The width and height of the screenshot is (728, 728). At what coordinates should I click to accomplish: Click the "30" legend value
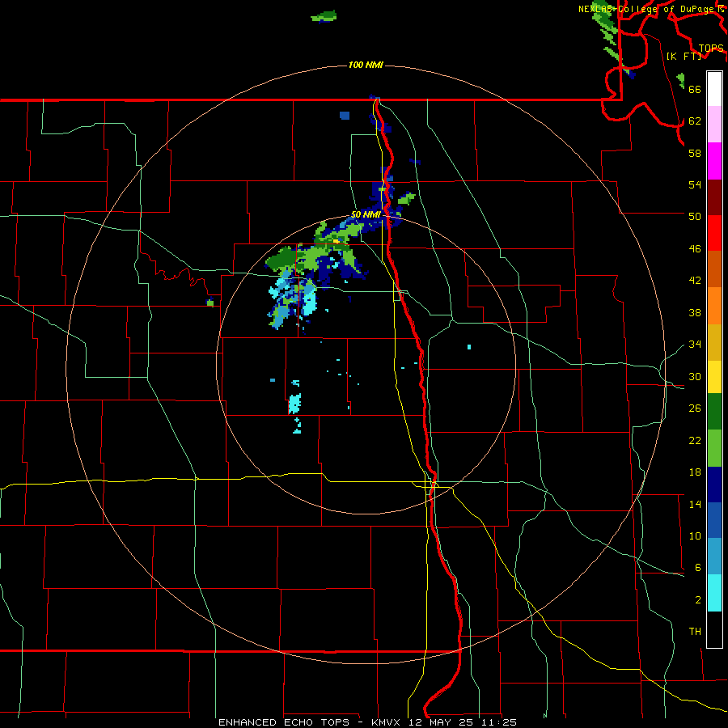tap(695, 376)
